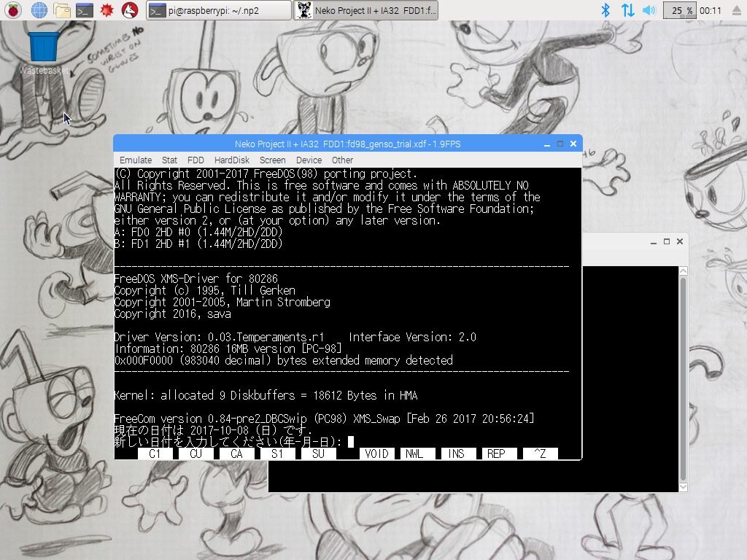Switch to pi@raspberrypi terminal taskbar entry
The width and height of the screenshot is (747, 560).
coord(219,10)
